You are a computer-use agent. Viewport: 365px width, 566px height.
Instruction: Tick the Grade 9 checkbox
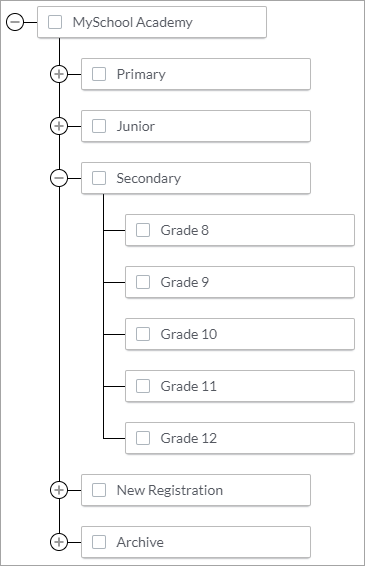143,282
